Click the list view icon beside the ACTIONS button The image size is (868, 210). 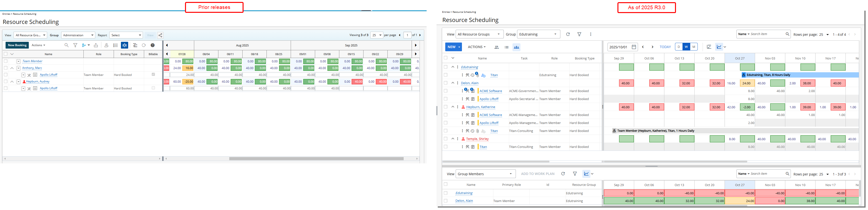(506, 47)
